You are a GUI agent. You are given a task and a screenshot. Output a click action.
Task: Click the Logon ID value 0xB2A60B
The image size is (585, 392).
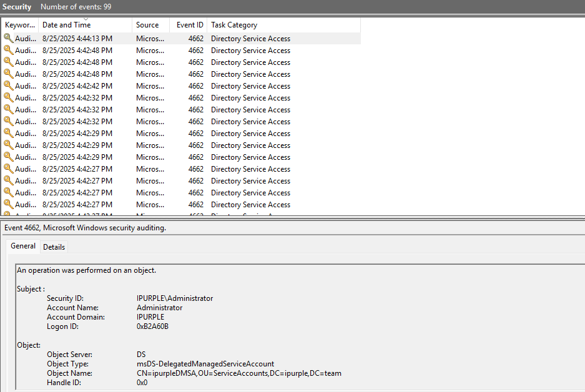point(152,326)
